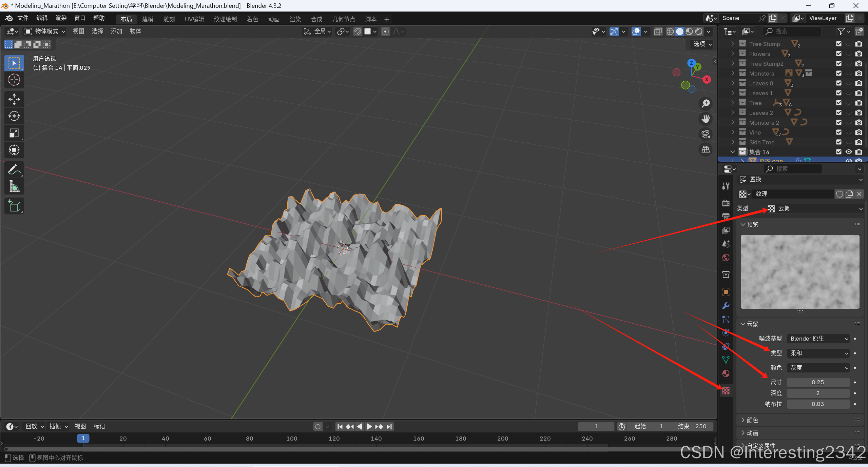Activate the Annotate pencil tool
Image resolution: width=868 pixels, height=467 pixels.
pos(14,169)
